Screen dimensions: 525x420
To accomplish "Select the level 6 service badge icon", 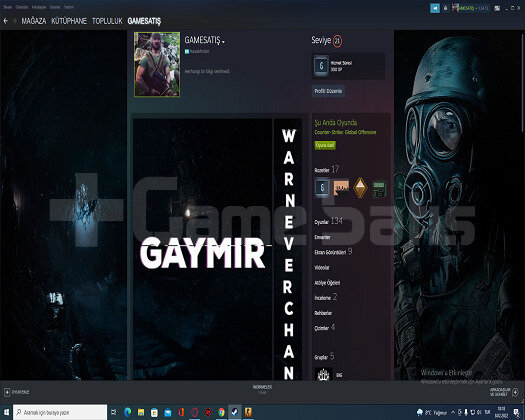I will (322, 188).
